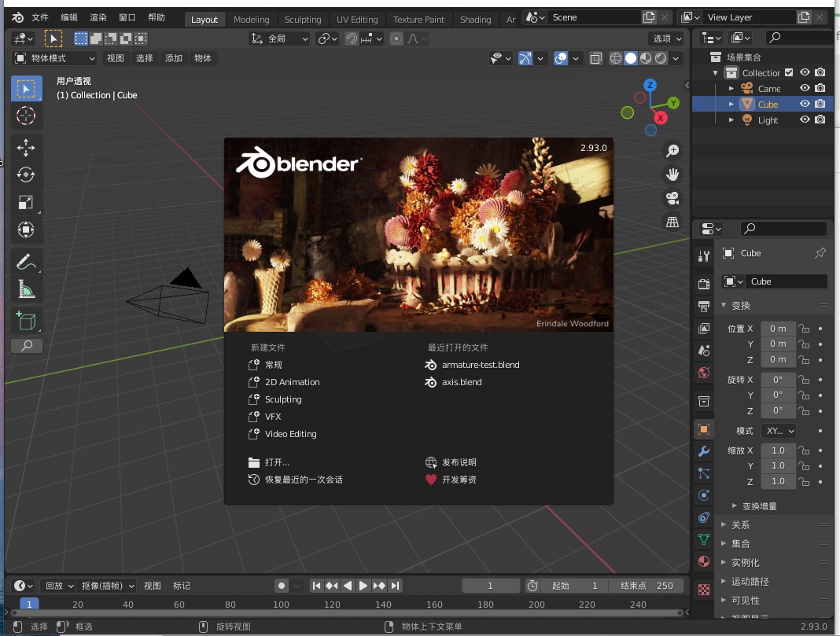Select the Add Cube tool
This screenshot has height=636, width=840.
click(x=26, y=322)
